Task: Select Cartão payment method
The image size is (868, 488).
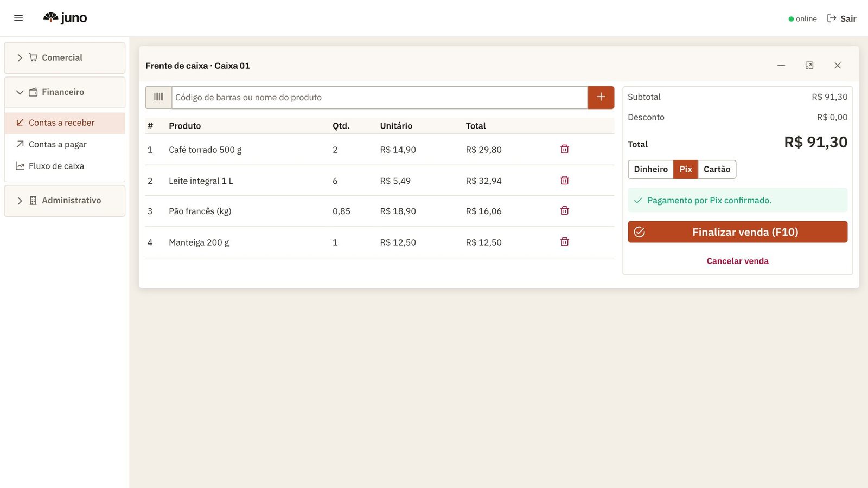Action: 717,169
